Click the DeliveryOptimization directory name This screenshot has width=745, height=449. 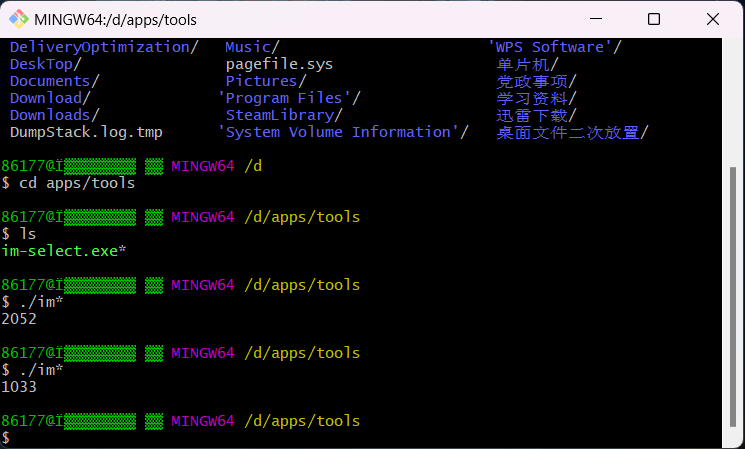point(100,47)
